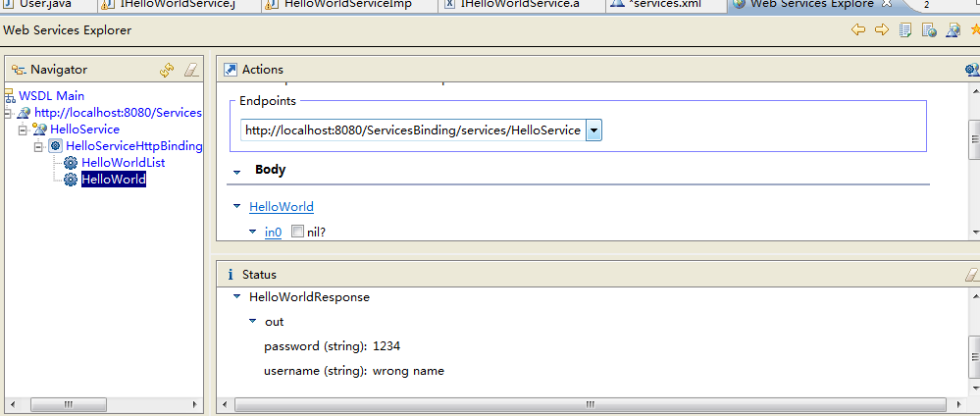This screenshot has height=416, width=980.
Task: Switch to the User.java tab
Action: point(46,4)
